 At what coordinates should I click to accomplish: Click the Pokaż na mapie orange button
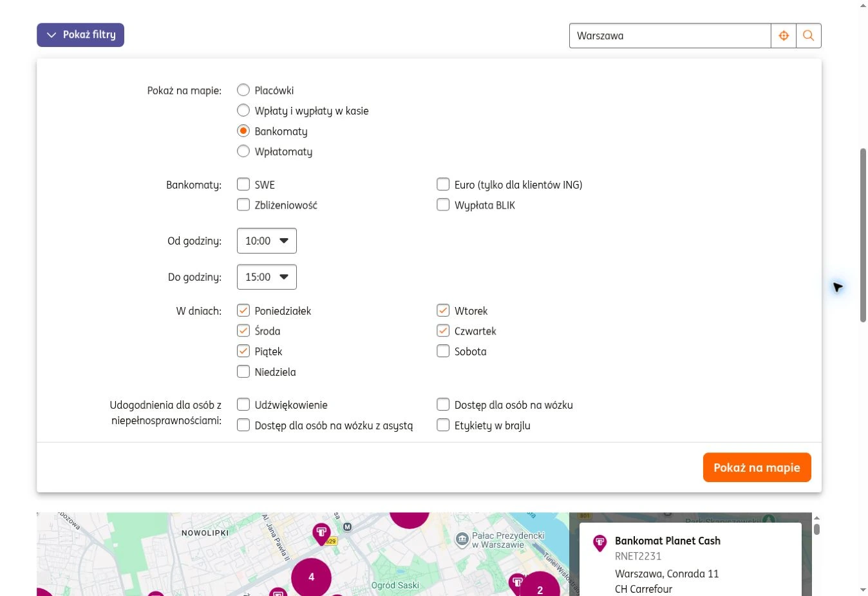tap(757, 467)
